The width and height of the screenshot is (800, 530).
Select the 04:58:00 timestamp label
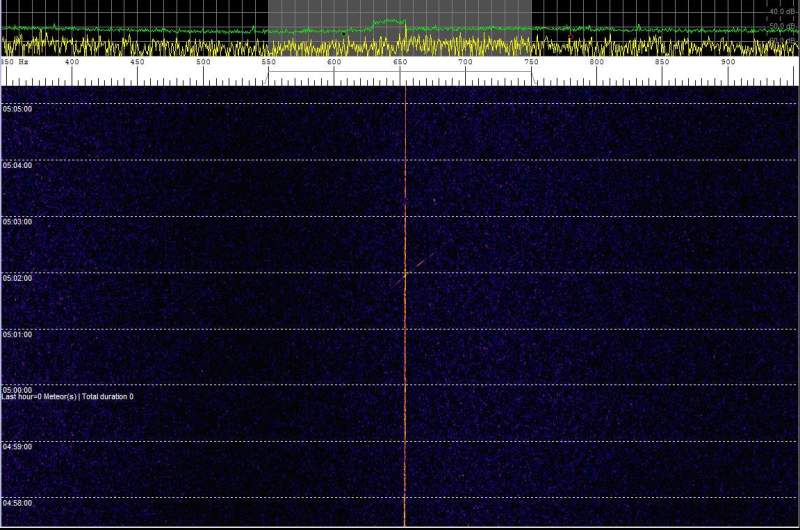click(18, 502)
